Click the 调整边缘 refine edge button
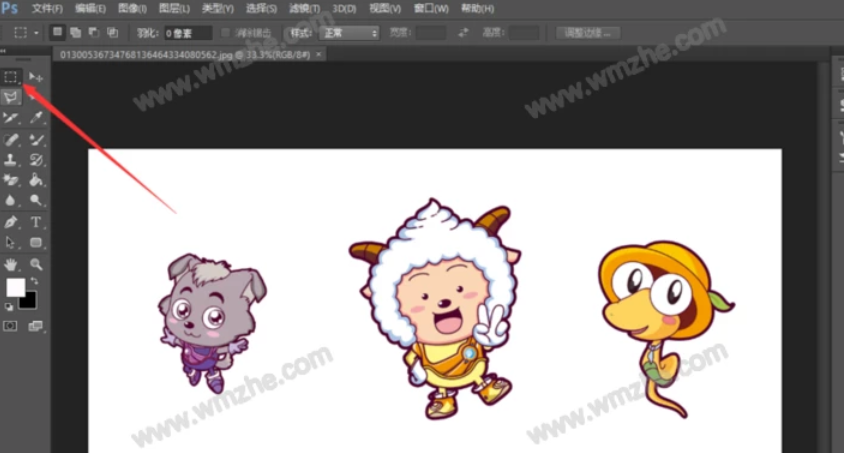 pos(587,33)
